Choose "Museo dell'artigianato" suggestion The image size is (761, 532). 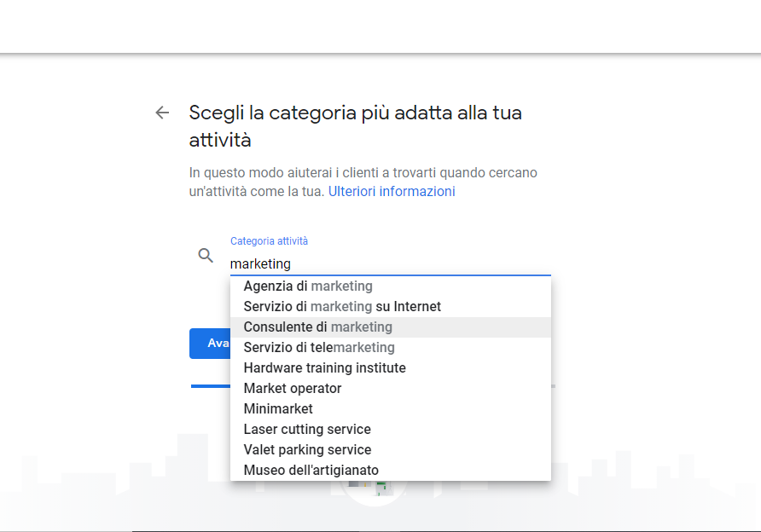(x=390, y=470)
